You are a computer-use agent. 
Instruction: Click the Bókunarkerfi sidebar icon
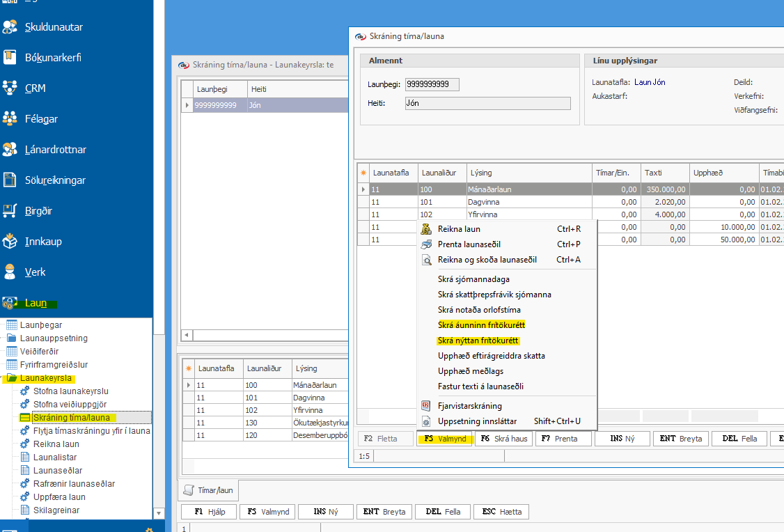coord(10,58)
